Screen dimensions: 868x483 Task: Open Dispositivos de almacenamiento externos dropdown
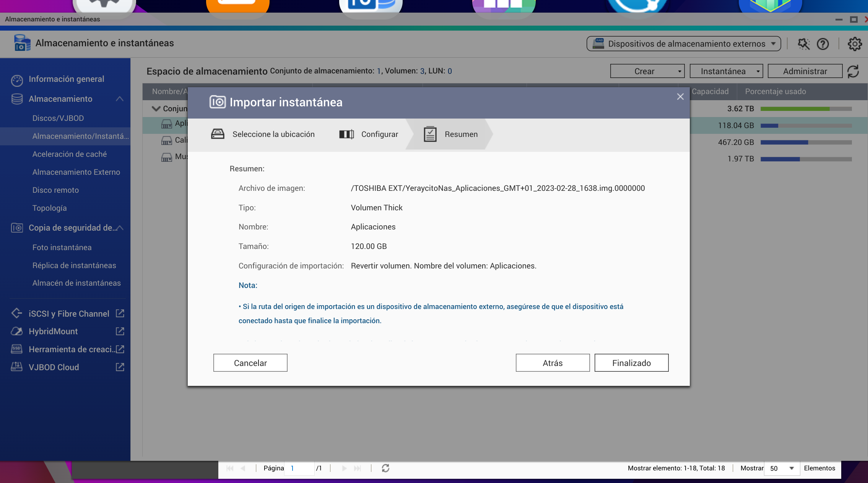pyautogui.click(x=684, y=44)
